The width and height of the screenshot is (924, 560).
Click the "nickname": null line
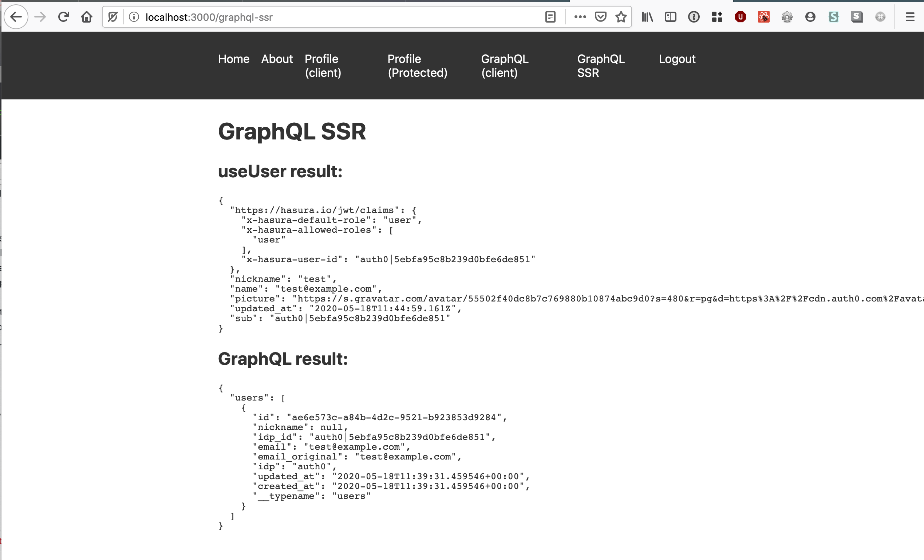[300, 427]
